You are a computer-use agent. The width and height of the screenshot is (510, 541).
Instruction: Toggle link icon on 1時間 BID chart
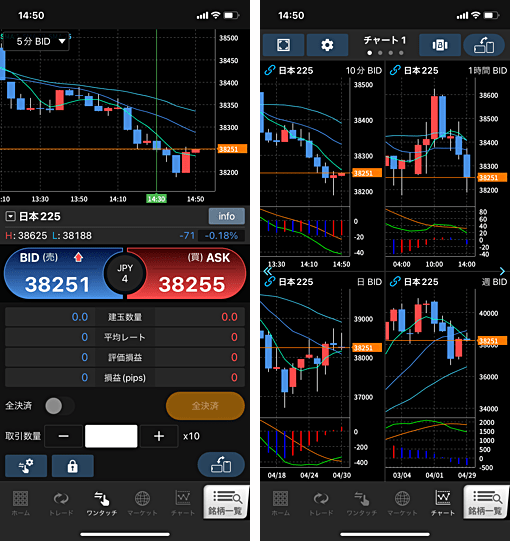(x=395, y=70)
